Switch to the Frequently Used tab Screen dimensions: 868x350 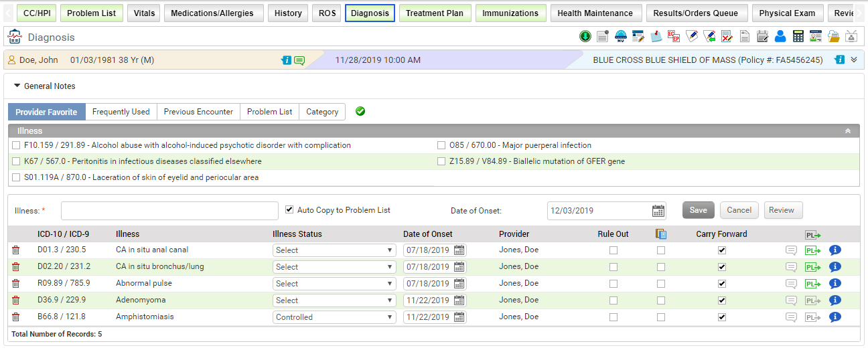click(121, 112)
